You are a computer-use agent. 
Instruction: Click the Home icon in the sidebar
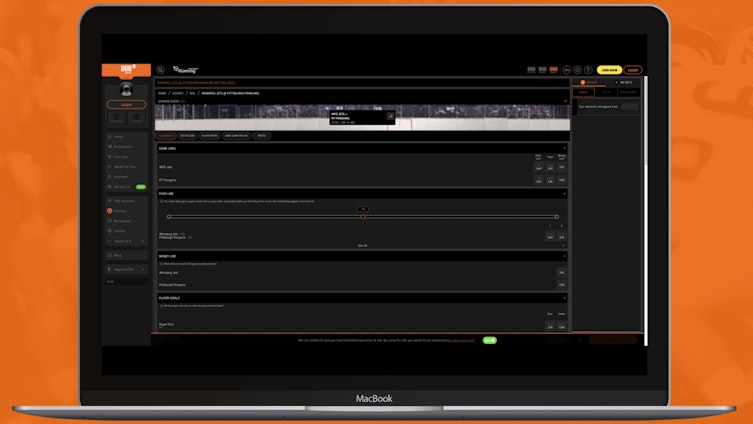coord(110,137)
